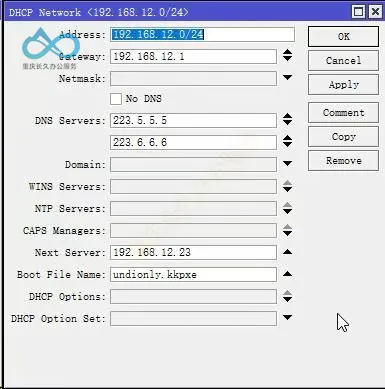Screen dimensions: 385x389
Task: Click NTP Servers up/down arrows
Action: pyautogui.click(x=287, y=208)
